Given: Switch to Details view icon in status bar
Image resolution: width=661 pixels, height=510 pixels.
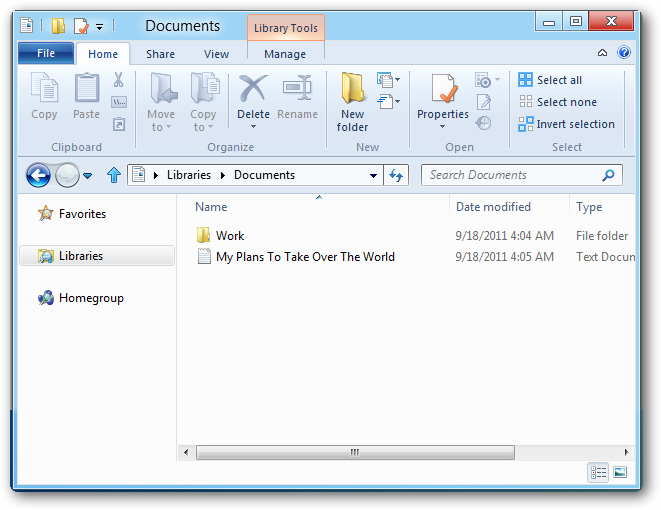Looking at the screenshot, I should [598, 472].
